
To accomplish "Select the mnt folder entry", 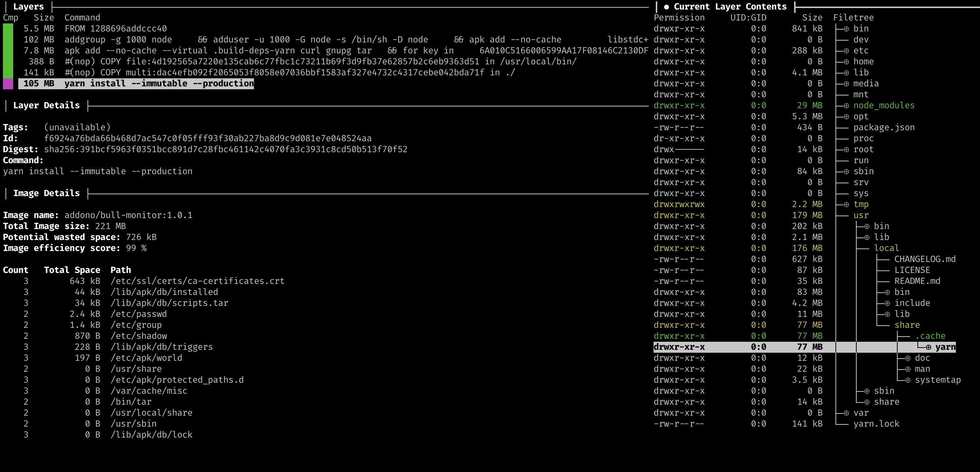I will pyautogui.click(x=861, y=94).
